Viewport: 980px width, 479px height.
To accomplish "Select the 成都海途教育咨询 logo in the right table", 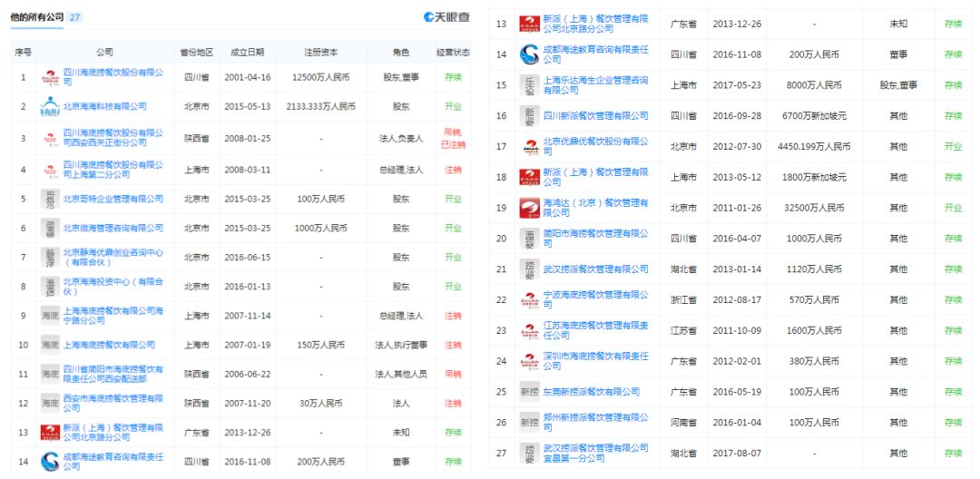I will [529, 54].
